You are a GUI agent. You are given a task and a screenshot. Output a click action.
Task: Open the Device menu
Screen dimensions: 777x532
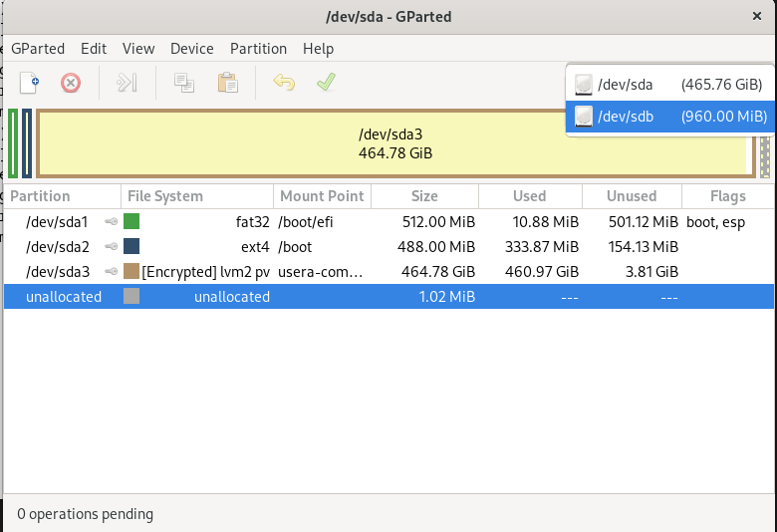click(191, 48)
